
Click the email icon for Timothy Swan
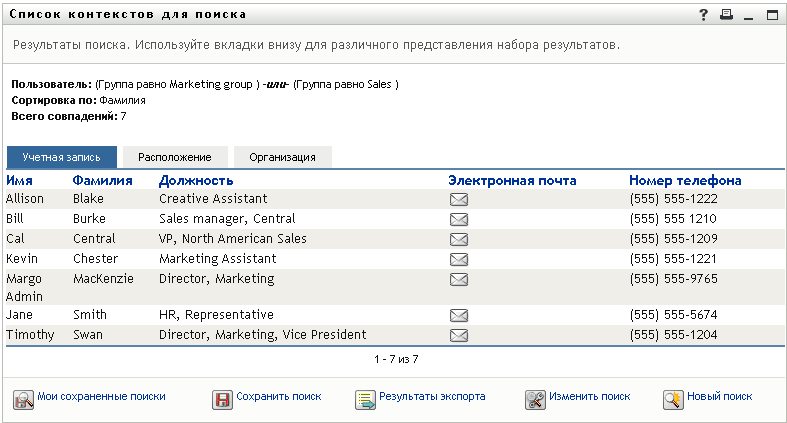tap(459, 335)
